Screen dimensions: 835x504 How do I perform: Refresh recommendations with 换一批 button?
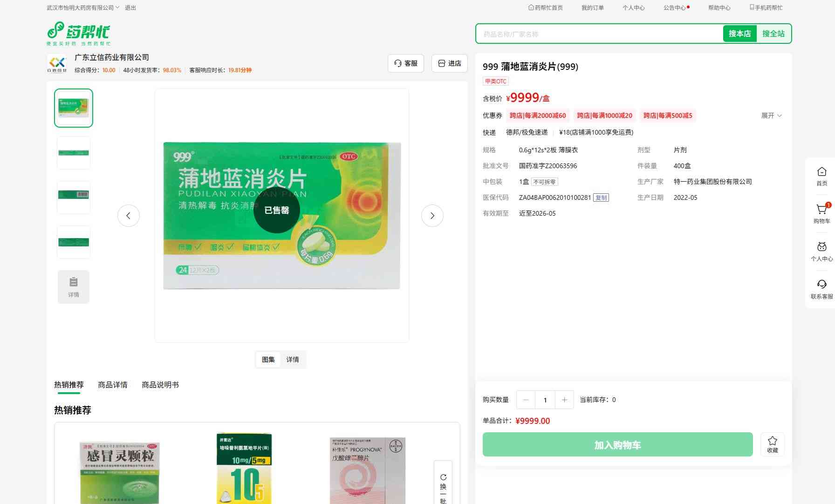pyautogui.click(x=443, y=487)
